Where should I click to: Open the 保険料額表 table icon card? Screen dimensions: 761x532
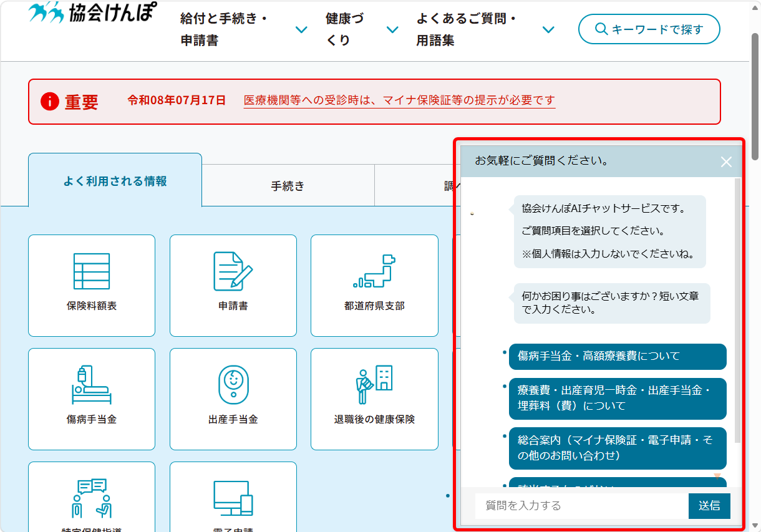[92, 286]
